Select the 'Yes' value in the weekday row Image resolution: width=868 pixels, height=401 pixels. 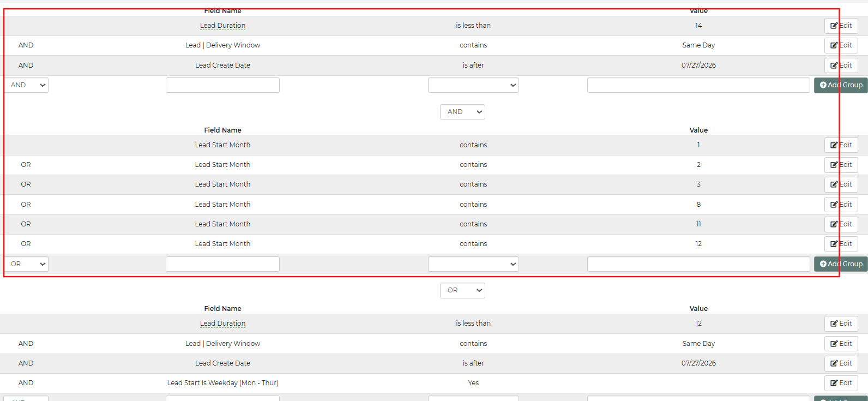[x=473, y=383]
